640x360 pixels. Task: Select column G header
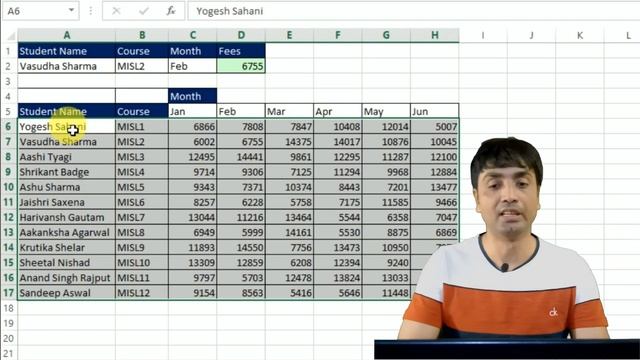[386, 35]
